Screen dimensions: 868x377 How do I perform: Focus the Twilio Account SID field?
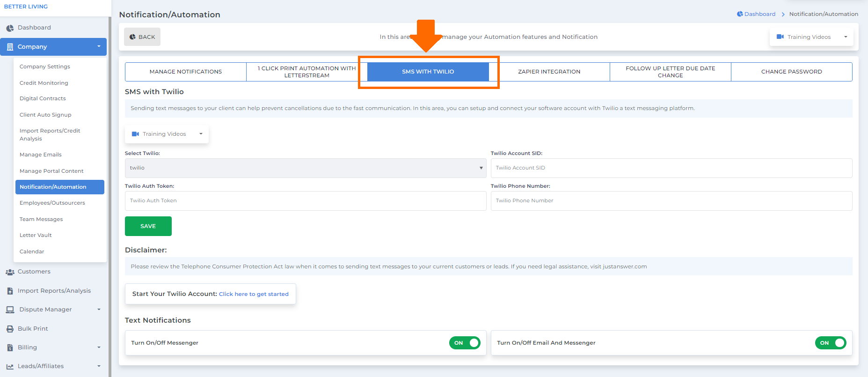pos(671,168)
